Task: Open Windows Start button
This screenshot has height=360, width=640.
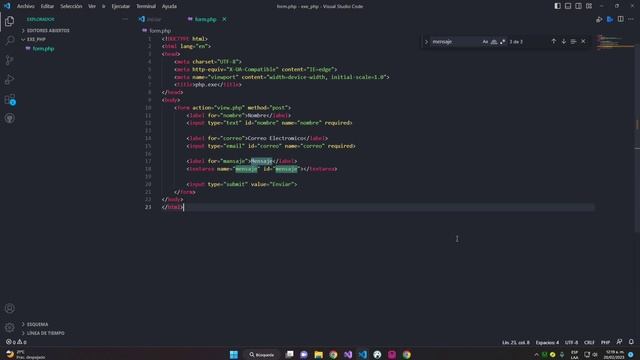Action: [x=233, y=354]
